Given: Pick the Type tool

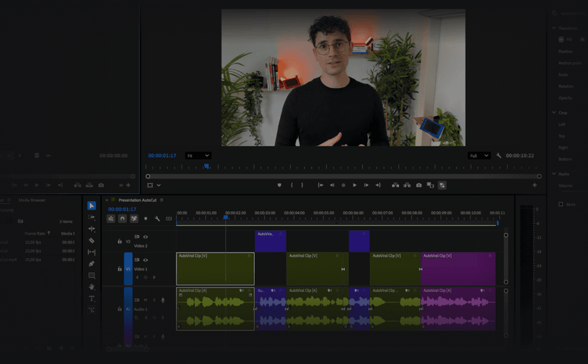Looking at the screenshot, I should click(92, 298).
